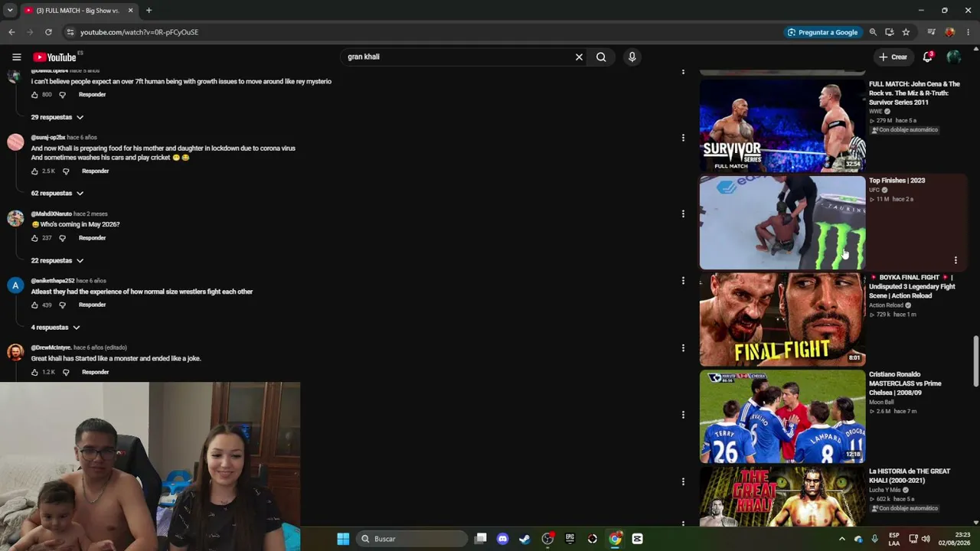Open profile of commenter @MahdiXNaruto

pos(51,214)
